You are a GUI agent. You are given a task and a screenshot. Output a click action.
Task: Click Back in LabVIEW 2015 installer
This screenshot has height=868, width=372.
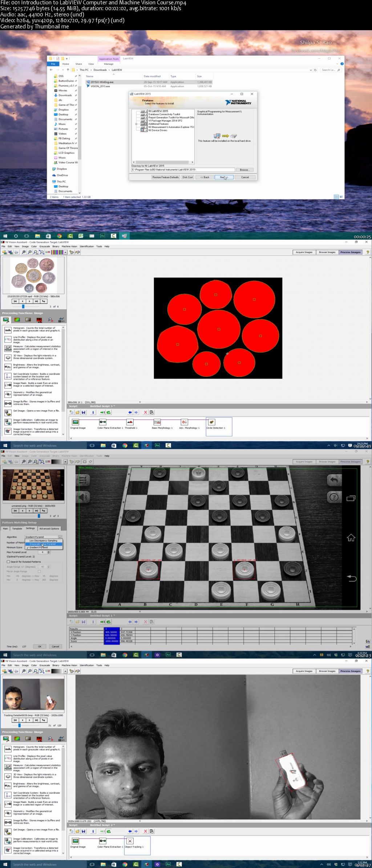click(x=205, y=177)
